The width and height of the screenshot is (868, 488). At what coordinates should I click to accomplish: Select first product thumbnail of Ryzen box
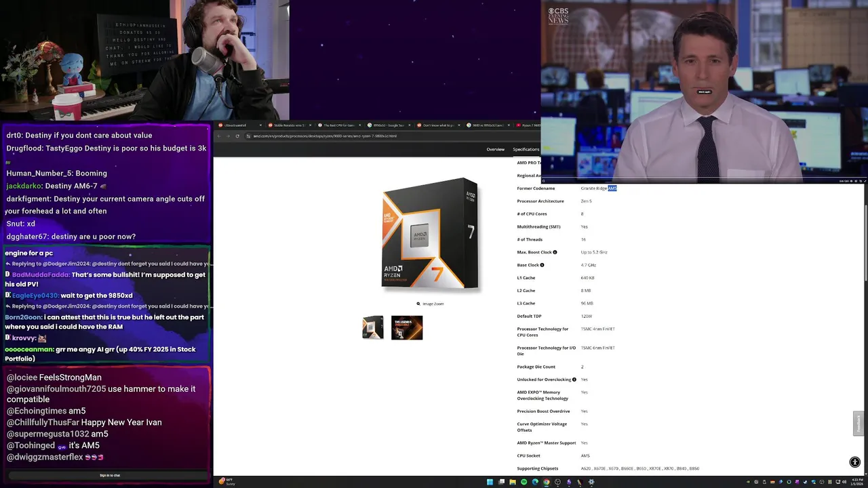click(x=373, y=327)
